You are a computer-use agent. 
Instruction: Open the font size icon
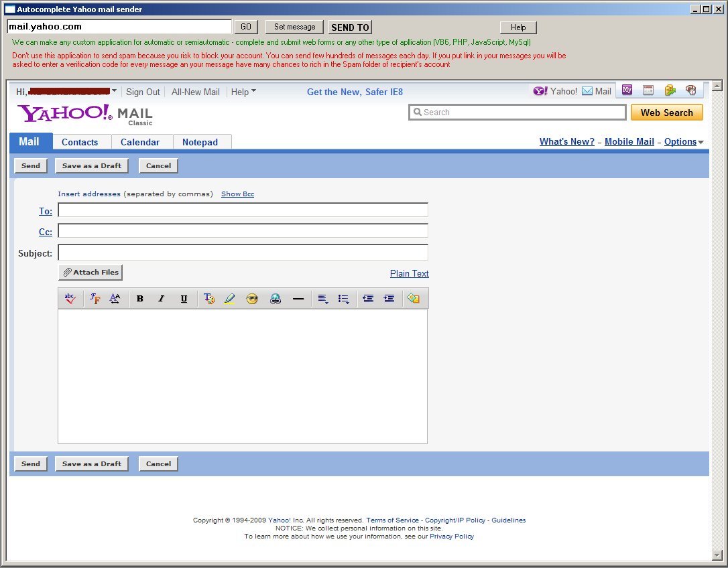tap(115, 298)
